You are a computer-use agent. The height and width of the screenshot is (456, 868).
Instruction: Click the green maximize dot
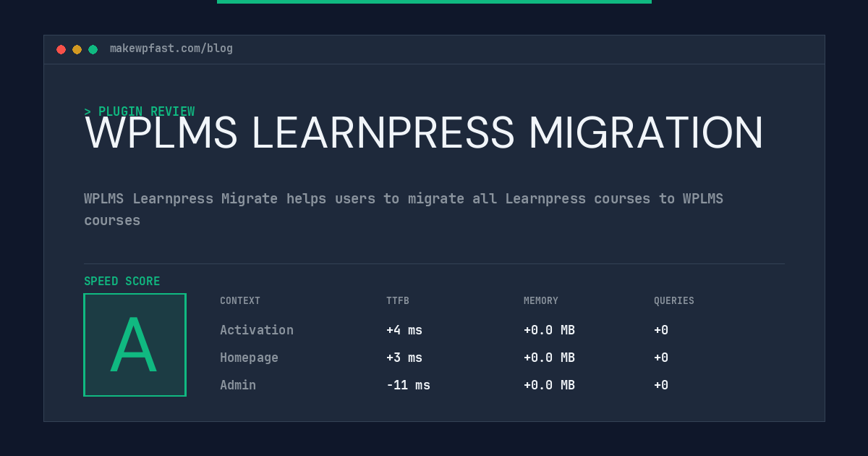[93, 49]
